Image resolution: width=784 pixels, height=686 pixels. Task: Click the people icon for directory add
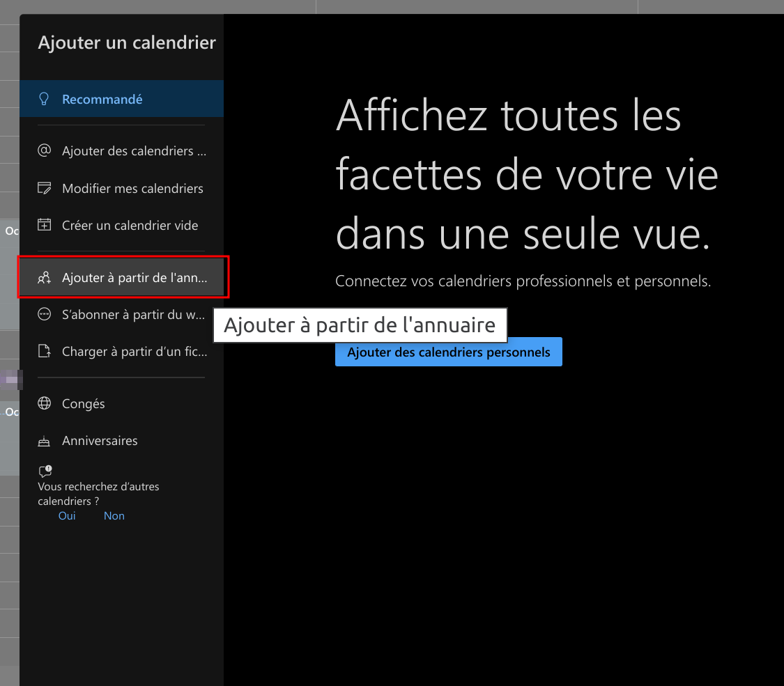[45, 277]
